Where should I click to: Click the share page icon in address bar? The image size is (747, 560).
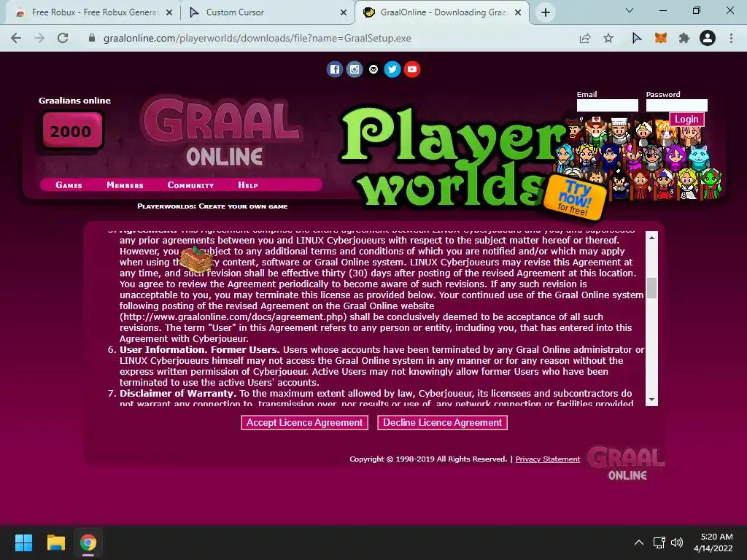[585, 38]
